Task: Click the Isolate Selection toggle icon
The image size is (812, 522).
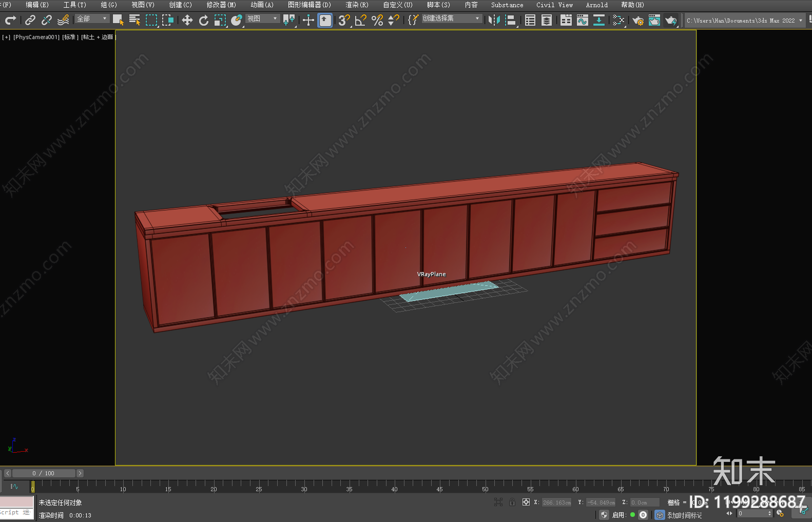Action: pos(498,502)
